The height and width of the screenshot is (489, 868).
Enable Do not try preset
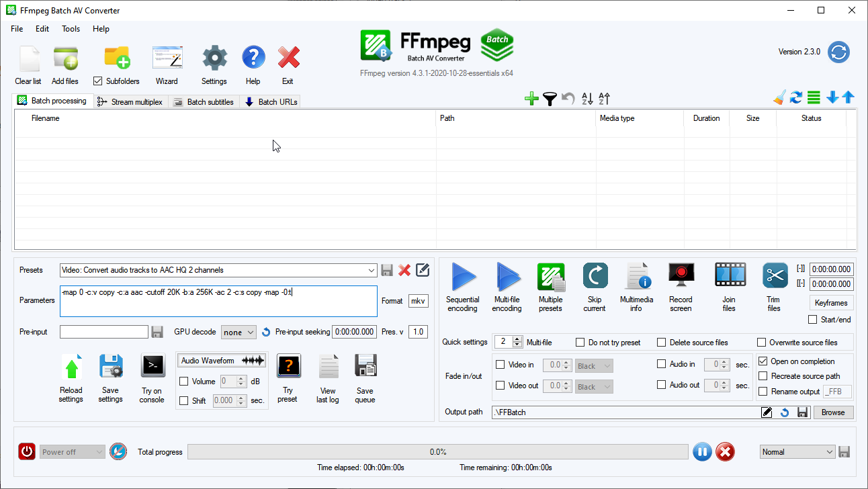coord(580,343)
